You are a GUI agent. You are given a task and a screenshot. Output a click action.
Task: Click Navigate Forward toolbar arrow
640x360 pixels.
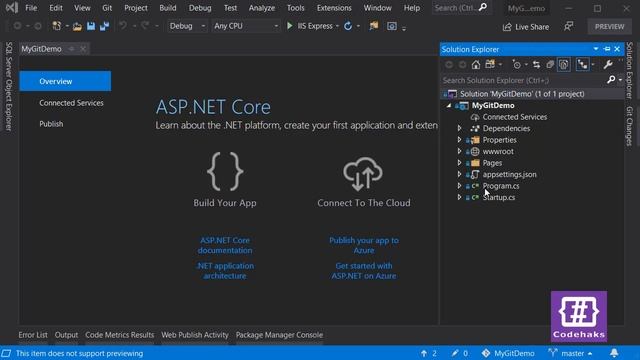click(38, 26)
